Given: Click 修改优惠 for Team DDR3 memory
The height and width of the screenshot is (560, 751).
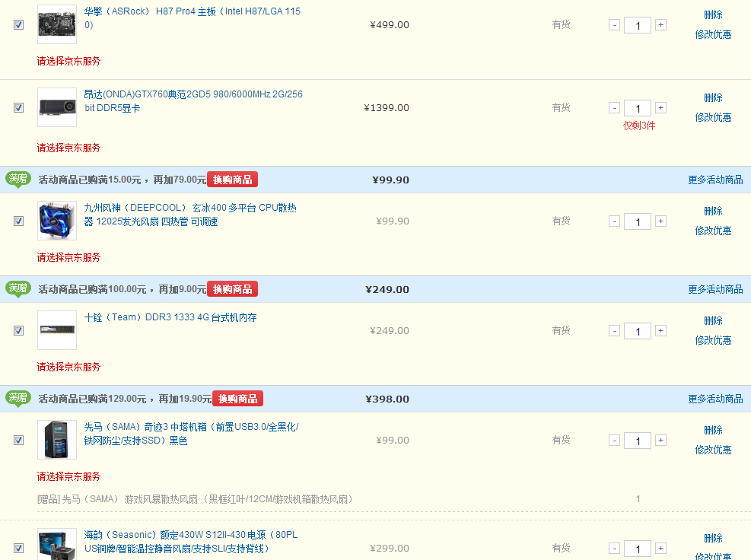Looking at the screenshot, I should point(713,340).
